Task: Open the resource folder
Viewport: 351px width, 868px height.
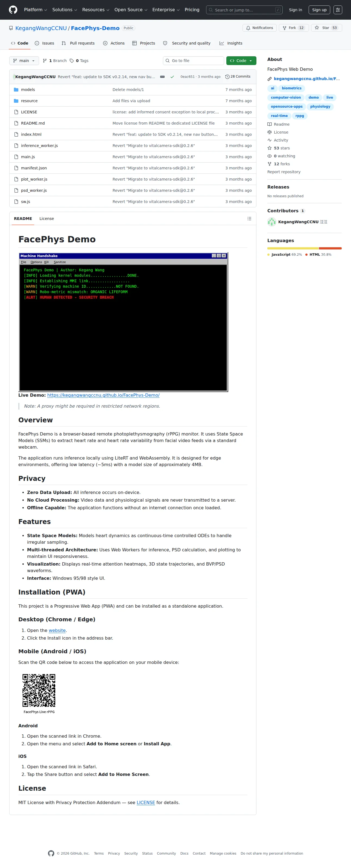Action: [x=29, y=101]
